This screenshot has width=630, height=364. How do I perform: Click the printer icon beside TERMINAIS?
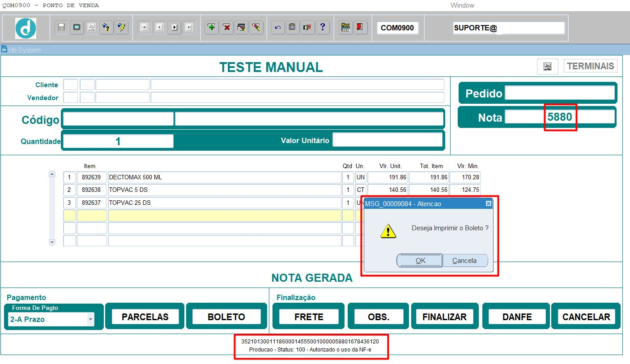coord(547,67)
